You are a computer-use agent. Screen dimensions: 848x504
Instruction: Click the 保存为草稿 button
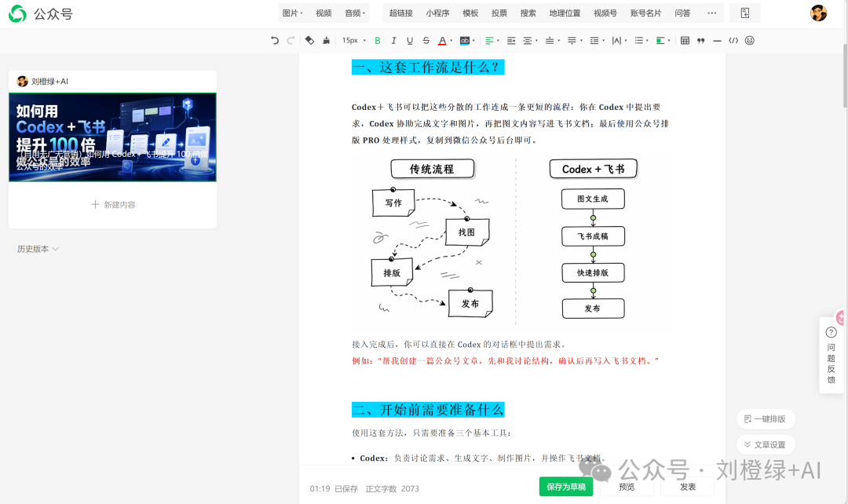(565, 487)
